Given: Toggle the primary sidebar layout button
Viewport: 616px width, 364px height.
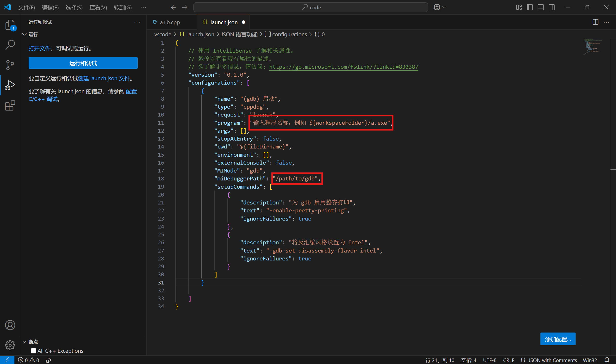Looking at the screenshot, I should coord(530,7).
